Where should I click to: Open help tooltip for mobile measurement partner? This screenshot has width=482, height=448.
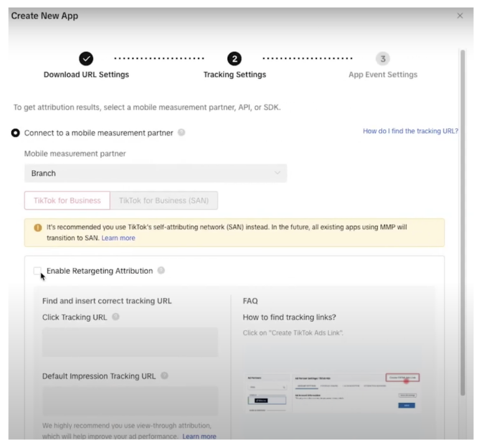pyautogui.click(x=182, y=133)
